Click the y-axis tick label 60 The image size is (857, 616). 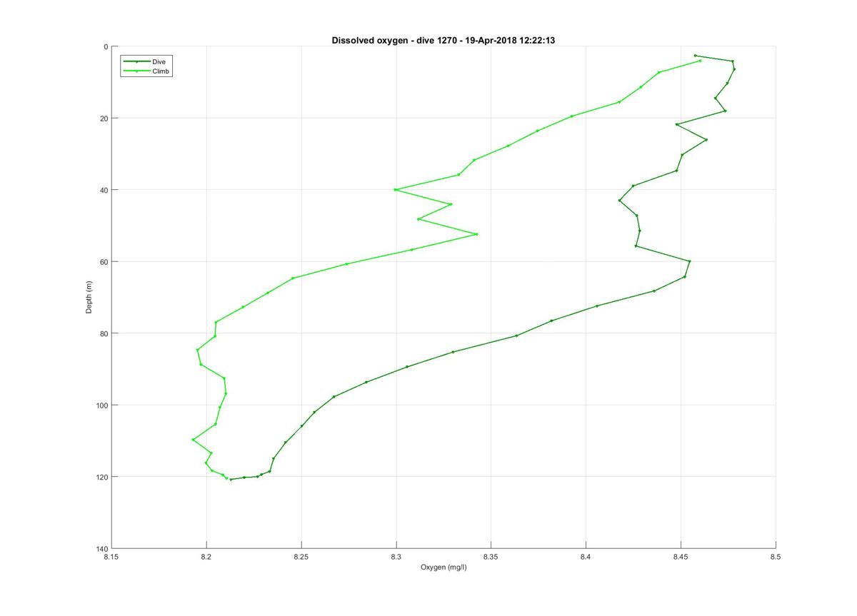click(104, 261)
